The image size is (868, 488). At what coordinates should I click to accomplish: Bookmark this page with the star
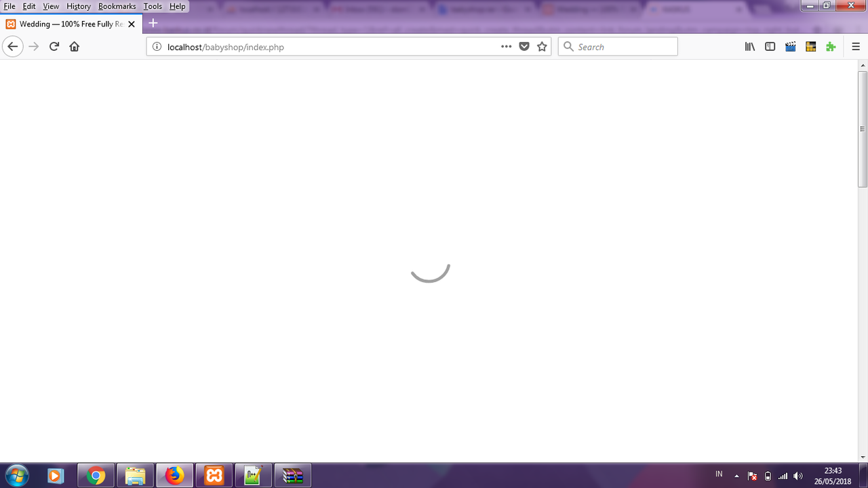coord(542,47)
